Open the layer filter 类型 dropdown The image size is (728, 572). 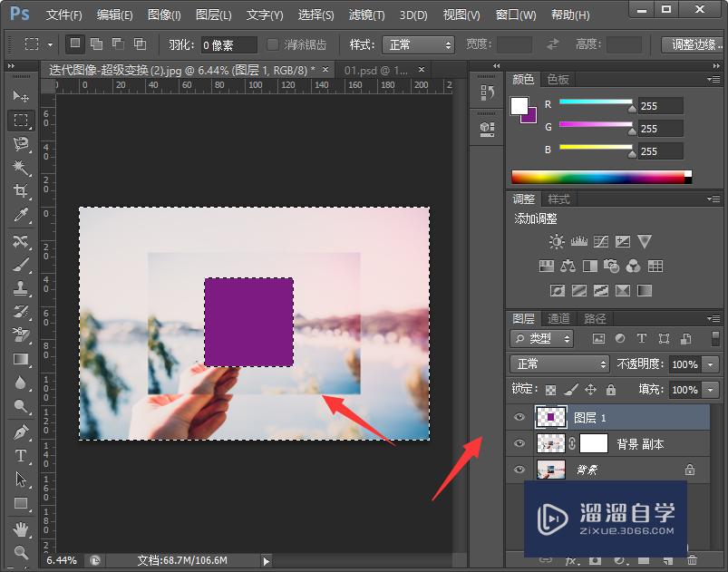point(541,338)
